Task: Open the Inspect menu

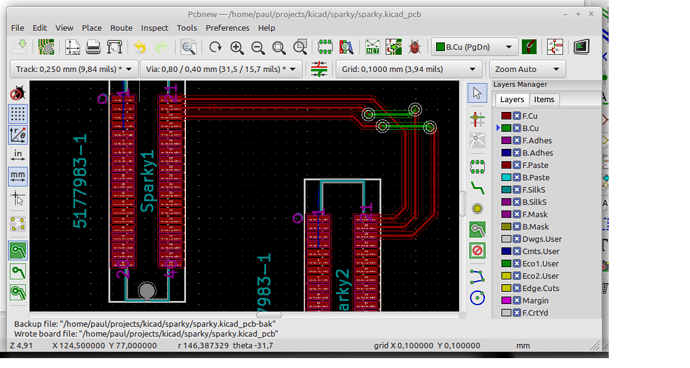Action: tap(154, 28)
